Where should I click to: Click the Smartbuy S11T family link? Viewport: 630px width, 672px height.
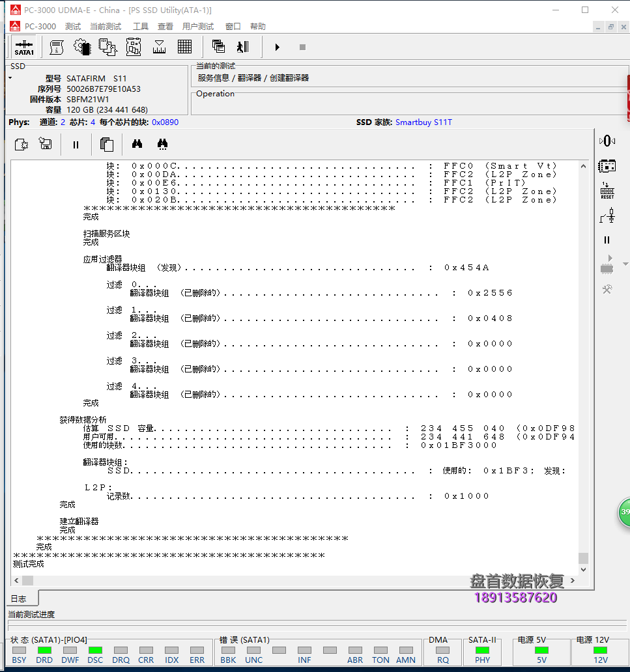pyautogui.click(x=423, y=122)
